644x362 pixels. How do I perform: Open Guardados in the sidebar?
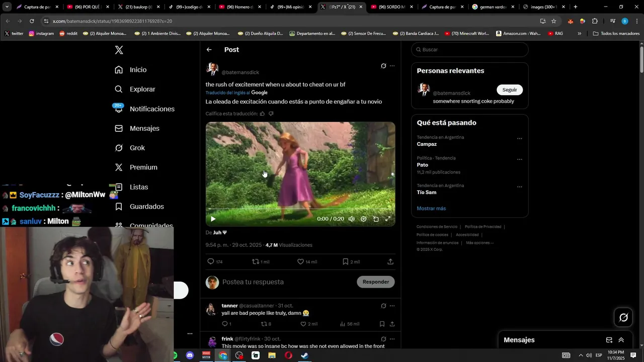pyautogui.click(x=139, y=207)
